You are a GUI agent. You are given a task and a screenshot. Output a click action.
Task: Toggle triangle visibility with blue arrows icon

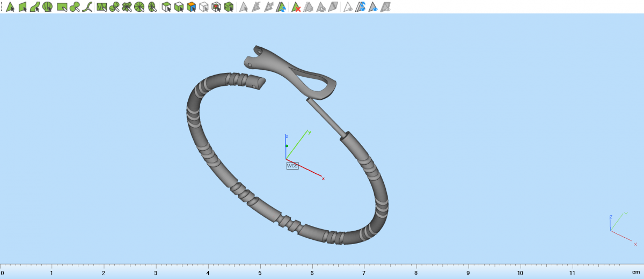click(360, 7)
